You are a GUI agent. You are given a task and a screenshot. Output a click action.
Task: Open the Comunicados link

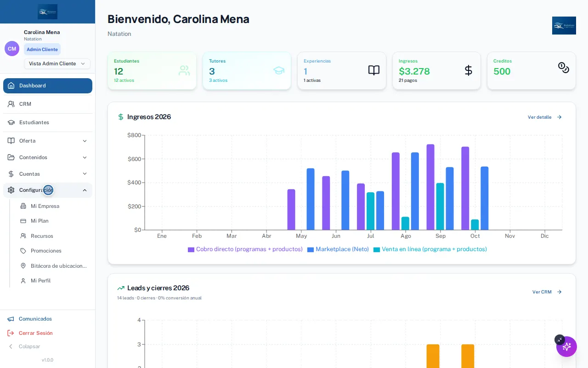click(x=29, y=319)
